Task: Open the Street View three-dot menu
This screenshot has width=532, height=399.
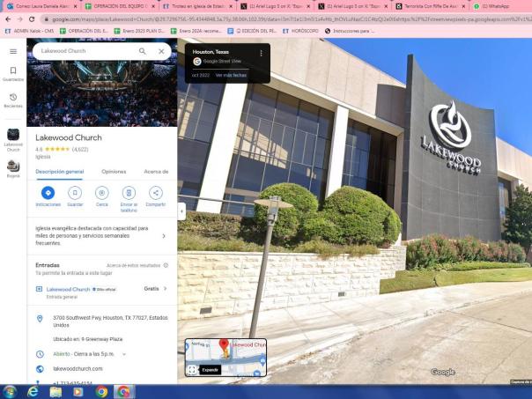Action: point(261,53)
